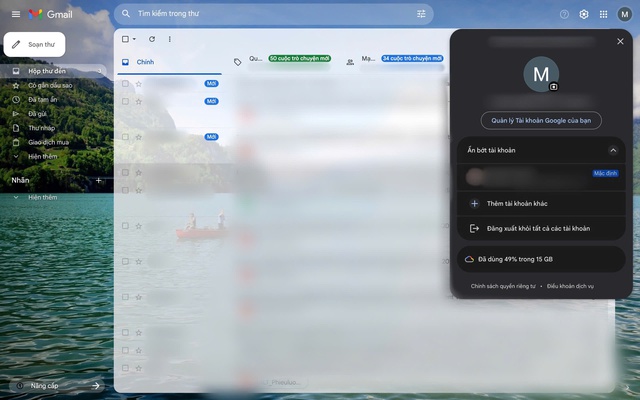Click into Tìm kiếm trong thư search field

pos(273,14)
